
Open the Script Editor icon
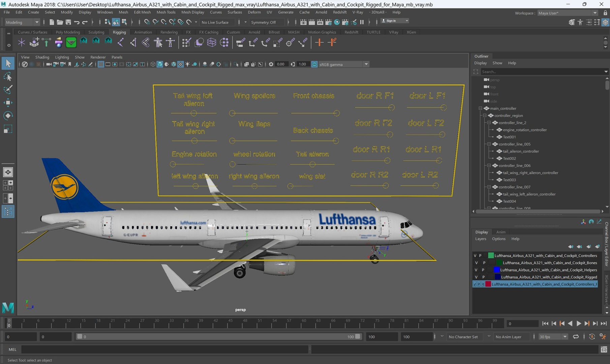604,350
